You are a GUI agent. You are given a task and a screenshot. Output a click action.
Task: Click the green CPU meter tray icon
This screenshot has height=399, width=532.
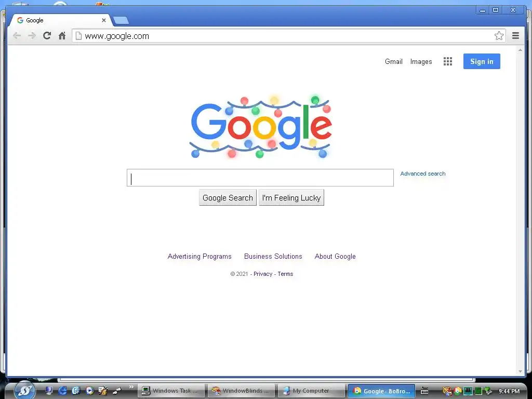tap(478, 391)
